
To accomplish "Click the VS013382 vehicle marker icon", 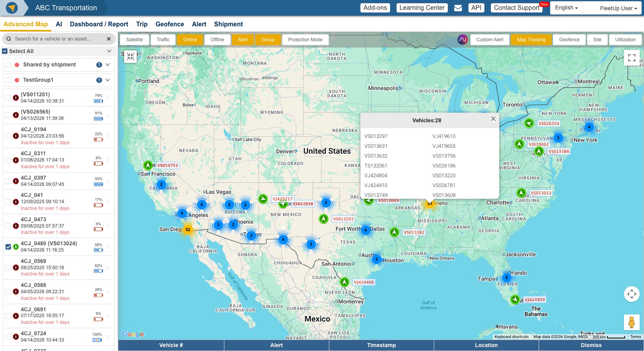I will tap(394, 232).
